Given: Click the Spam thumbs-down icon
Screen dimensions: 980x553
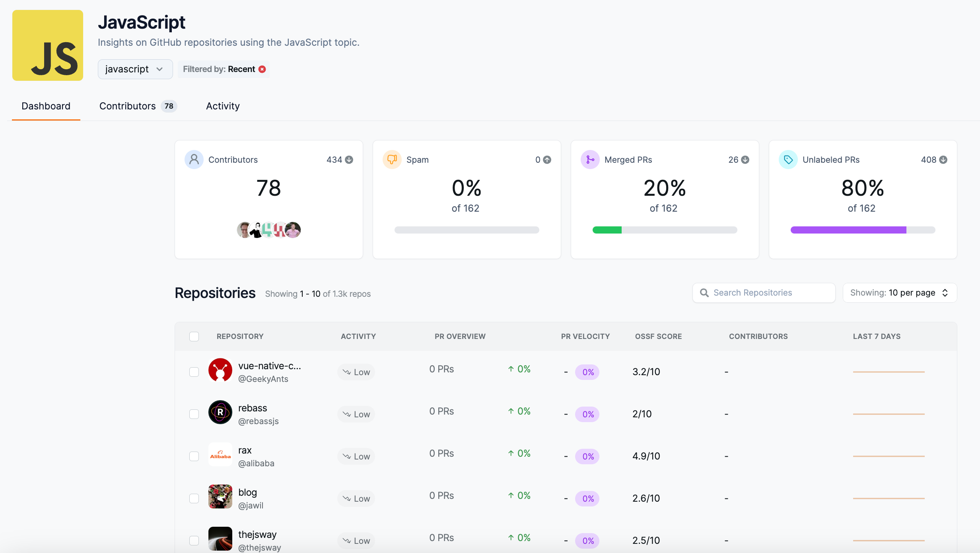Looking at the screenshot, I should tap(392, 160).
